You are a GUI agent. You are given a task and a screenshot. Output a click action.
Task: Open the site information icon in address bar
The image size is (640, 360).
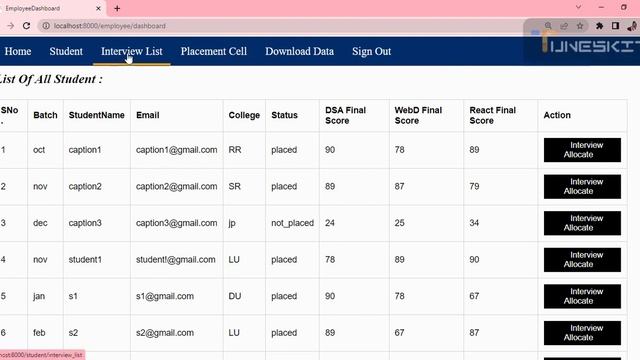[46, 26]
